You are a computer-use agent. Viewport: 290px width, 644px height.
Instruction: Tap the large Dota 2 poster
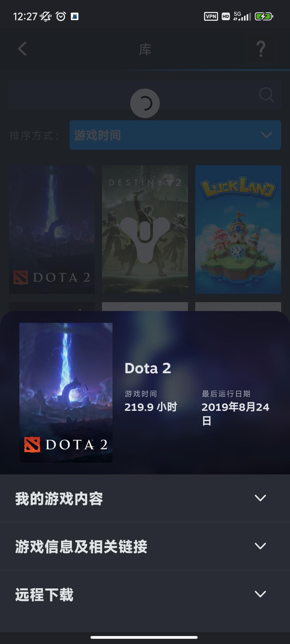click(66, 392)
